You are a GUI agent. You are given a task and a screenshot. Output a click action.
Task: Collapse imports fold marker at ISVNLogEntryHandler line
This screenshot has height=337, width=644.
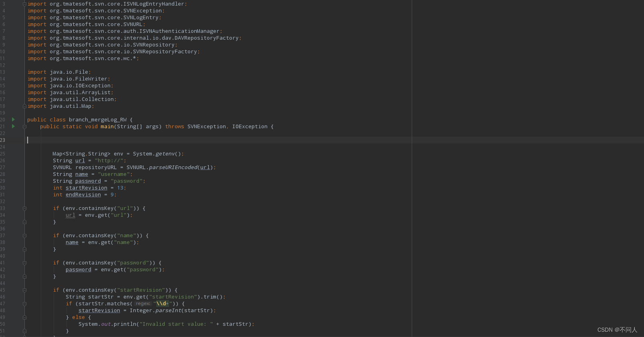click(x=24, y=4)
